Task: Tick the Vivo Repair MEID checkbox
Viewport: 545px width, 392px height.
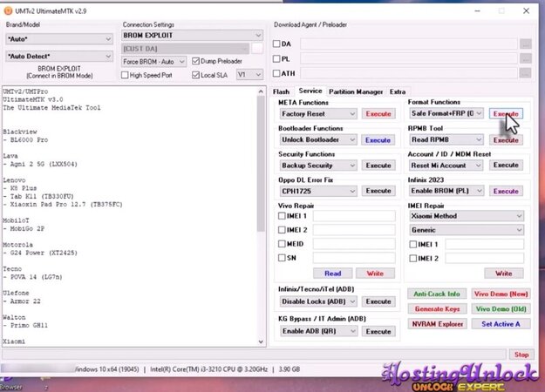Action: (283, 243)
